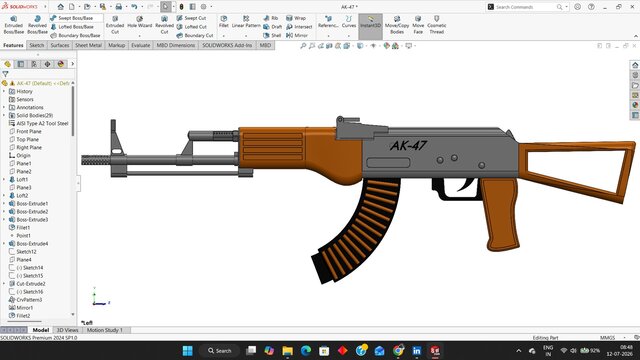Select the Shell tool

pos(272,36)
